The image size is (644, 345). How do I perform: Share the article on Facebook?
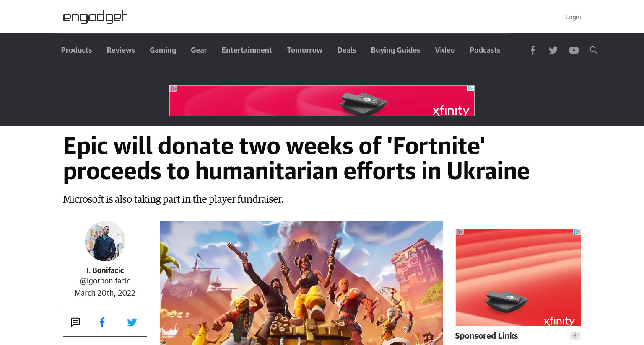tap(102, 322)
